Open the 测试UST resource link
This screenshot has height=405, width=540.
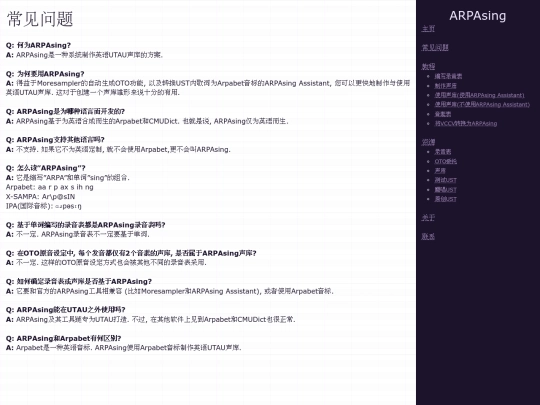(445, 180)
